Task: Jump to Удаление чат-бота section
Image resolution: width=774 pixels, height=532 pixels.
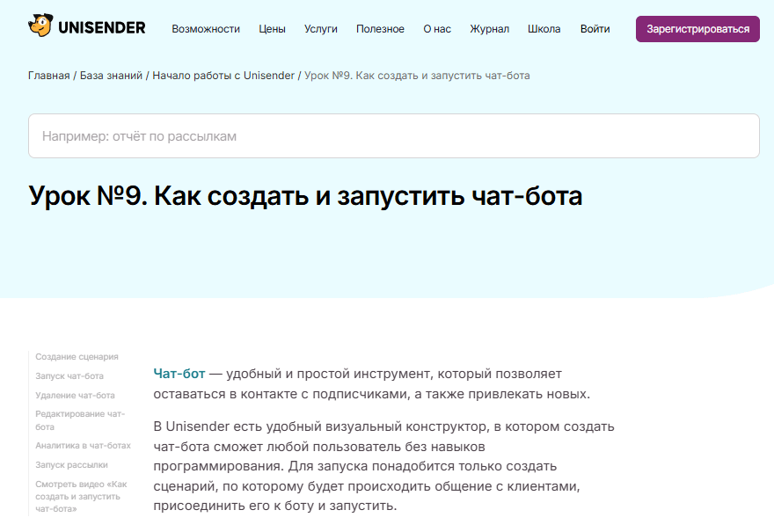Action: click(x=75, y=396)
